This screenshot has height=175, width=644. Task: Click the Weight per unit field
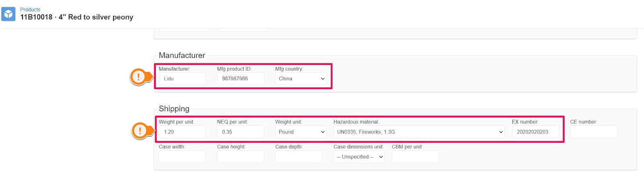182,132
